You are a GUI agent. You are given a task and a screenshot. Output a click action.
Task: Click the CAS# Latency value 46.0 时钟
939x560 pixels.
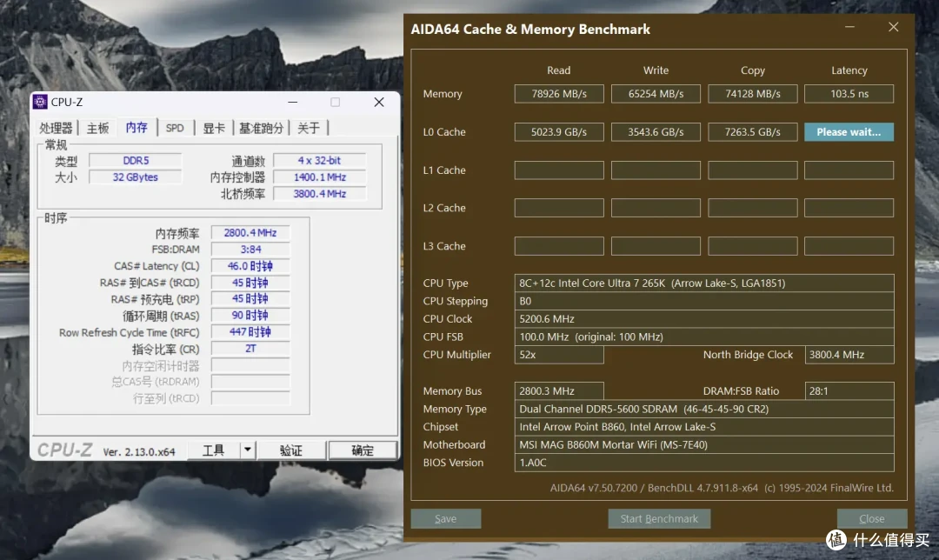[x=250, y=266]
